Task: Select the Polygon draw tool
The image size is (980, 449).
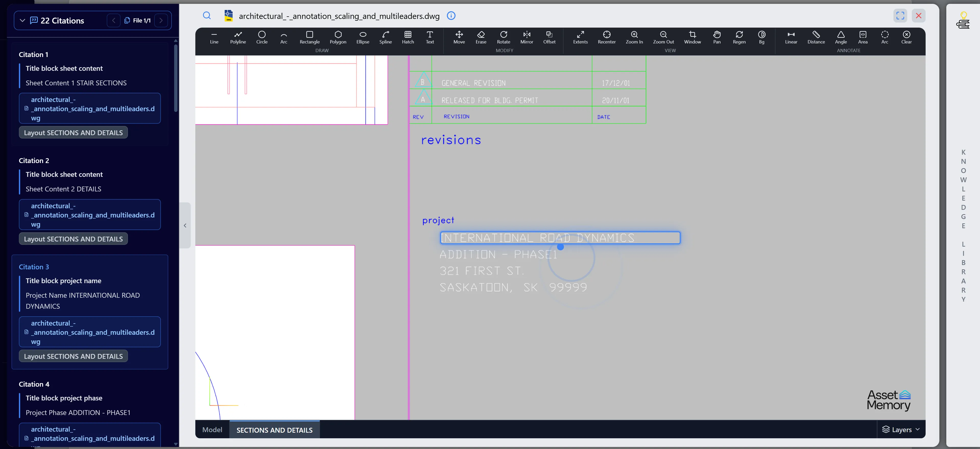Action: 338,37
